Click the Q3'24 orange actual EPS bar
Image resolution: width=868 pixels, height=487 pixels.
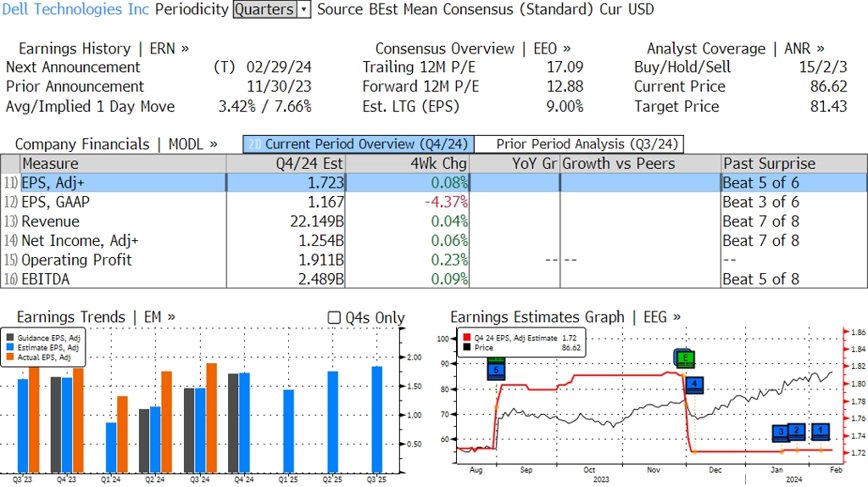coord(211,417)
